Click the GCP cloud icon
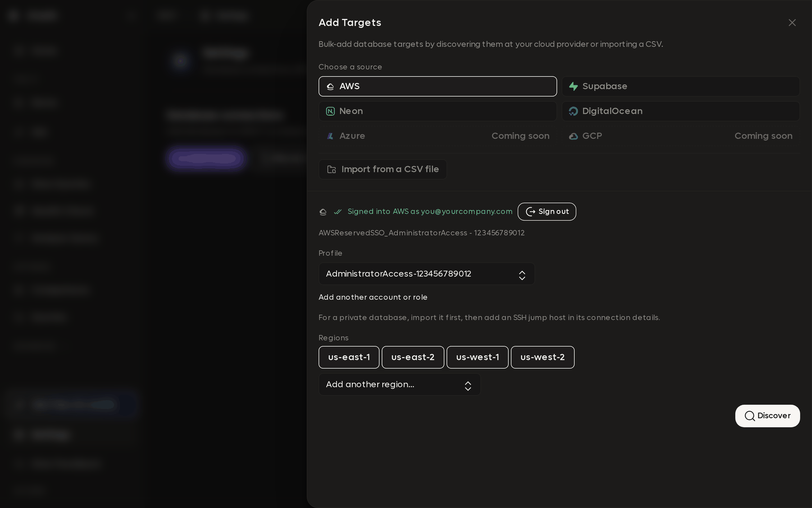The width and height of the screenshot is (812, 508). [573, 136]
